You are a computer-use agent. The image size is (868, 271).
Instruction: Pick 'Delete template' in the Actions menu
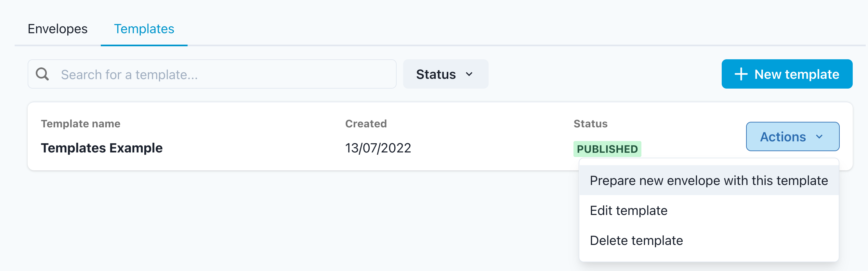[x=636, y=241]
